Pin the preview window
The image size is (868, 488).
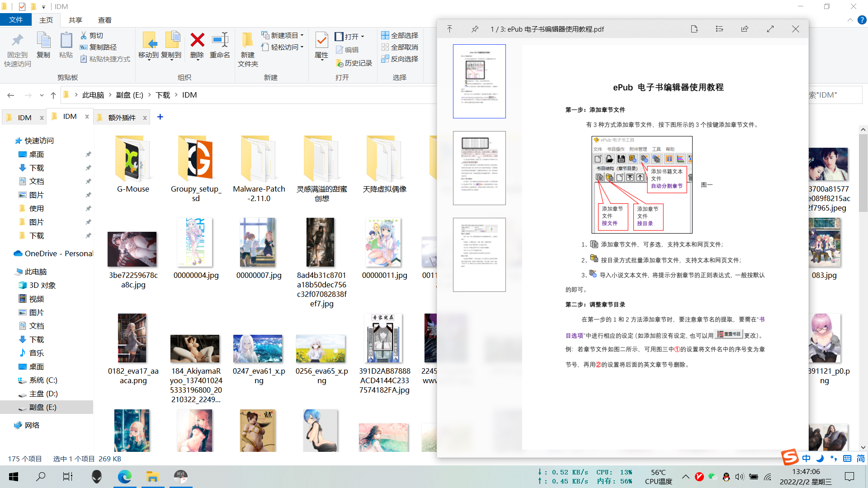pyautogui.click(x=475, y=29)
